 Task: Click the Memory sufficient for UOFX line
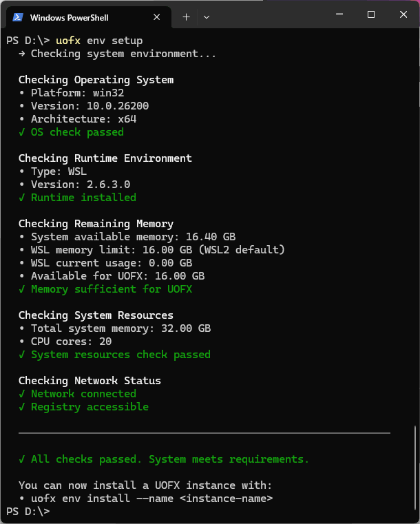point(110,289)
